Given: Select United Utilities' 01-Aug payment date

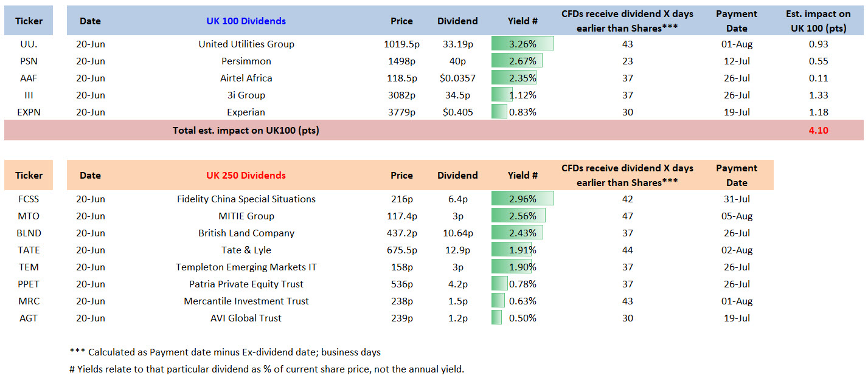Looking at the screenshot, I should [737, 44].
